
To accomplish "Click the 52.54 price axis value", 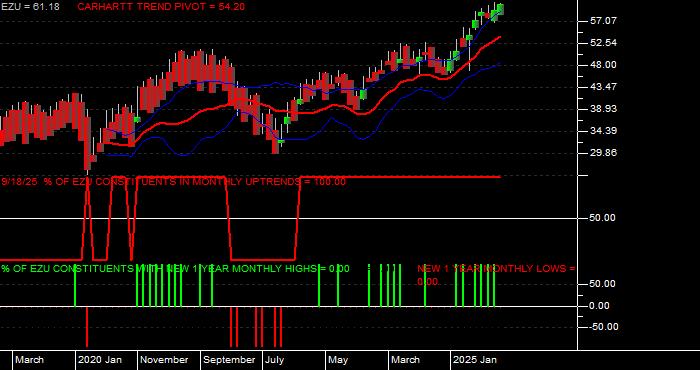I will pos(604,43).
